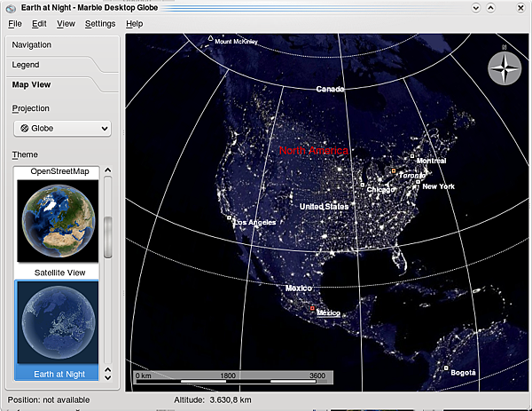532x411 pixels.
Task: Click the Mount McKinley triangle marker
Action: [210, 38]
